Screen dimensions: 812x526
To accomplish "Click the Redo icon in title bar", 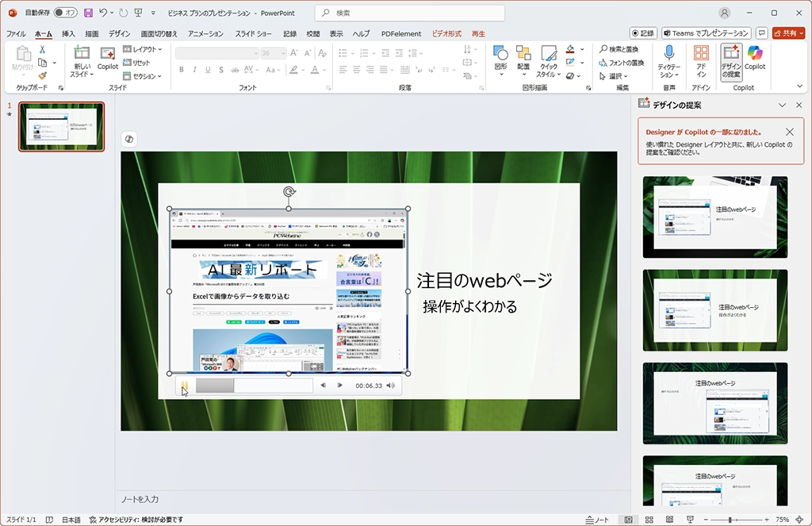I will 123,13.
